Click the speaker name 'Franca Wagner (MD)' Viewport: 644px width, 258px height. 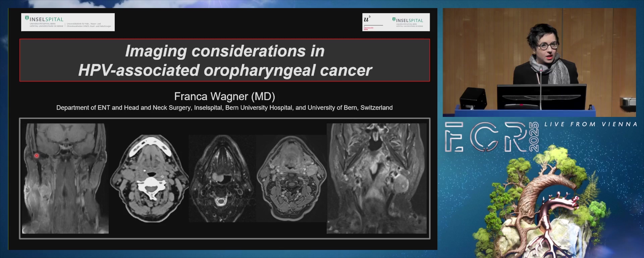pyautogui.click(x=224, y=96)
